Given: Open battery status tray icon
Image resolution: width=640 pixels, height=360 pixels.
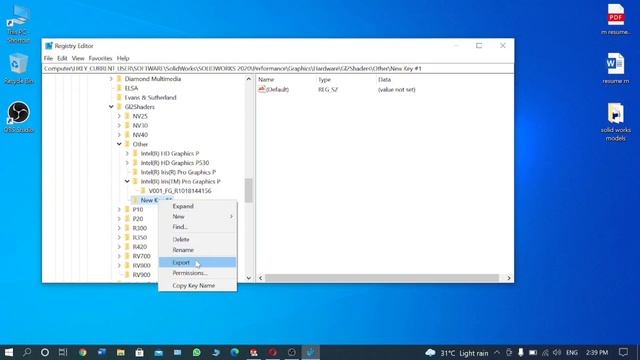Looking at the screenshot, I should (533, 353).
